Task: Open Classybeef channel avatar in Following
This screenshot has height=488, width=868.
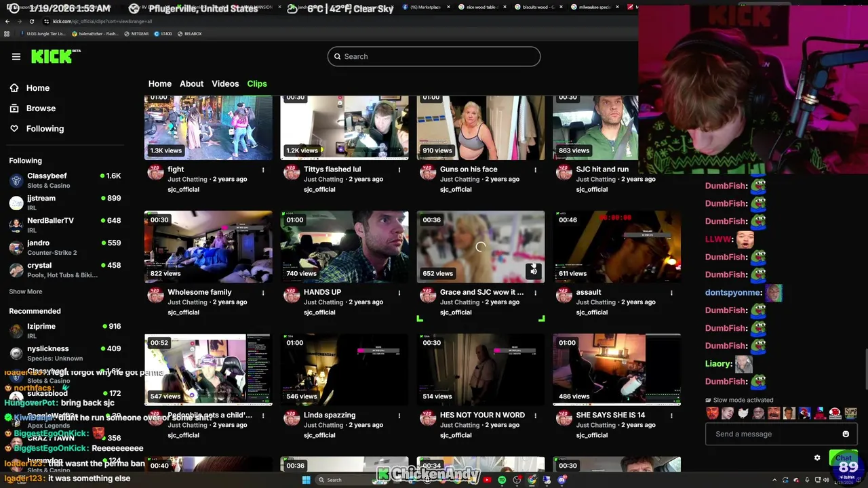Action: click(x=16, y=180)
